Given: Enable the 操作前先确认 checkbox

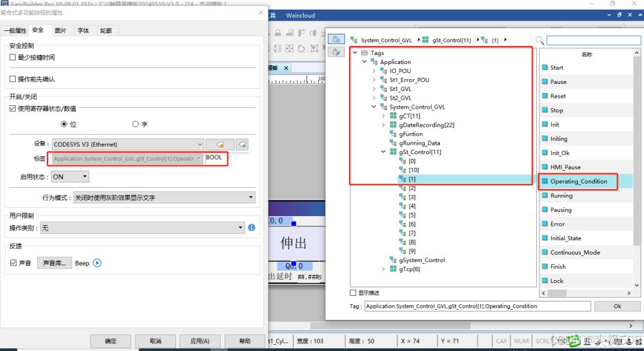Looking at the screenshot, I should [13, 79].
